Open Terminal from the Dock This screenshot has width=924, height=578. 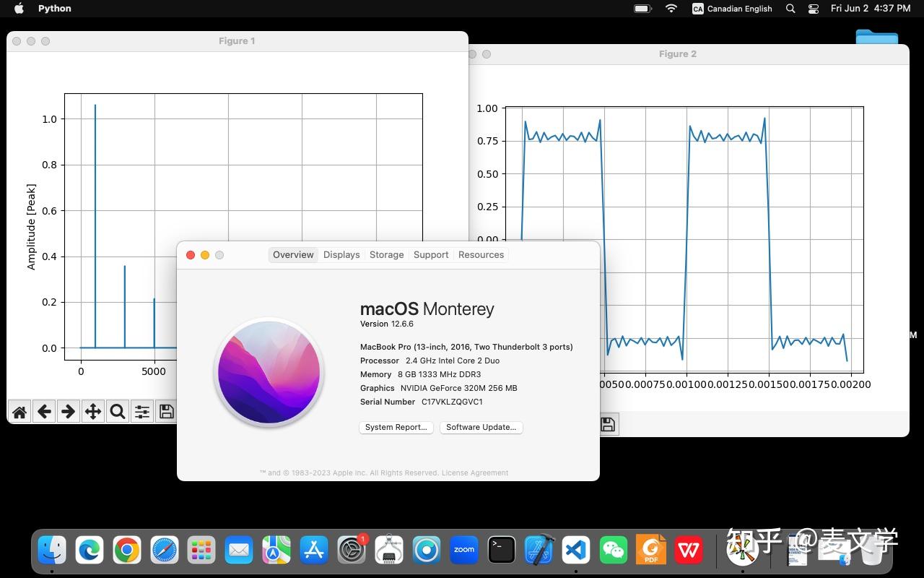pos(502,551)
